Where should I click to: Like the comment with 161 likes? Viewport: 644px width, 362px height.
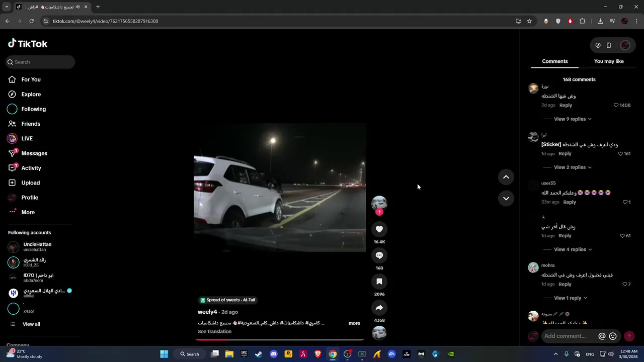(620, 154)
